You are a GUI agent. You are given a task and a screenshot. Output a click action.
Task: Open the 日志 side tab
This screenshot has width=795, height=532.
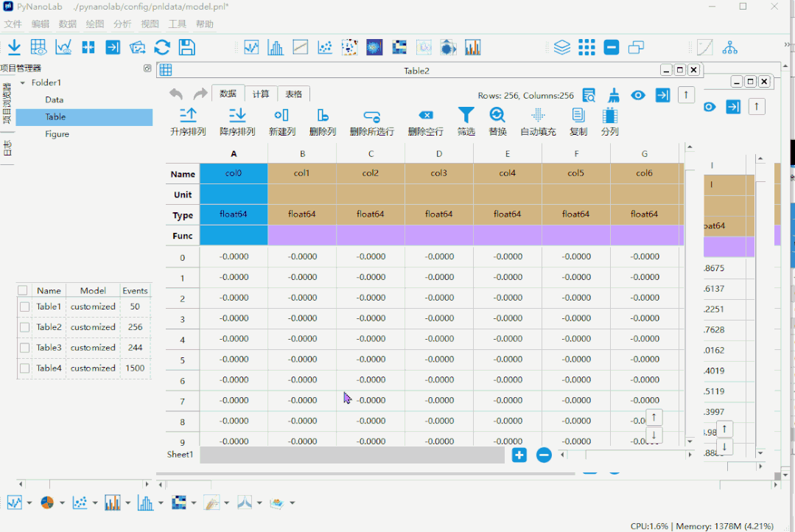[7, 148]
